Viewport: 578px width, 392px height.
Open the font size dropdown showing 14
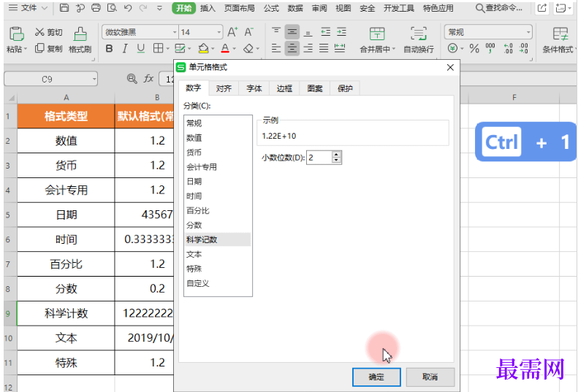pyautogui.click(x=218, y=33)
